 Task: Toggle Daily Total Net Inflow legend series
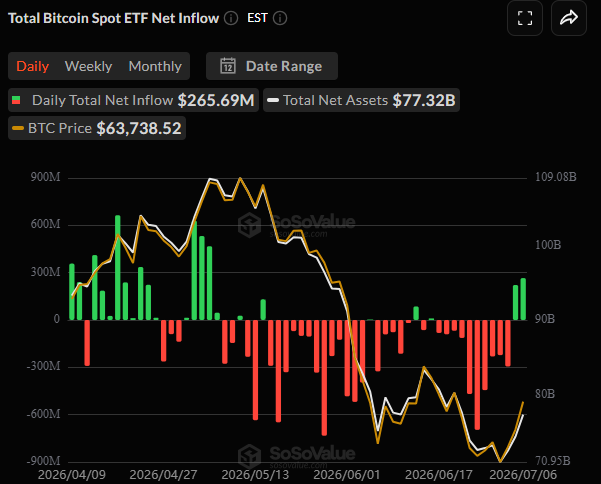click(x=133, y=100)
